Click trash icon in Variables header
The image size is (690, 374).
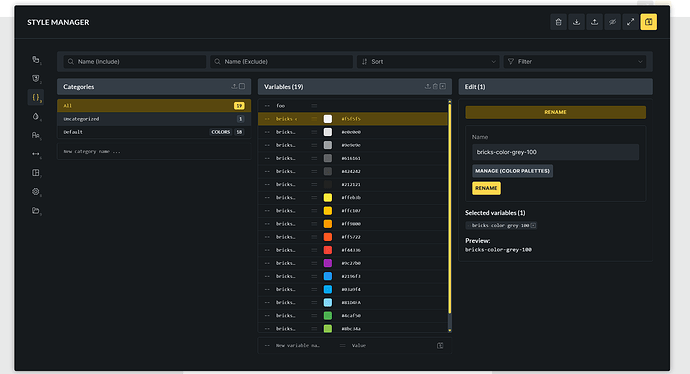coord(435,87)
